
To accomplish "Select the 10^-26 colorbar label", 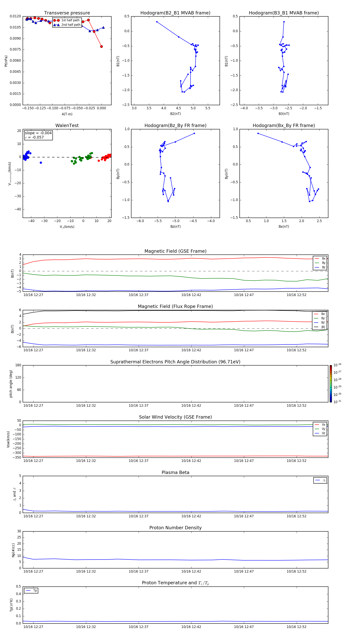I will [337, 365].
